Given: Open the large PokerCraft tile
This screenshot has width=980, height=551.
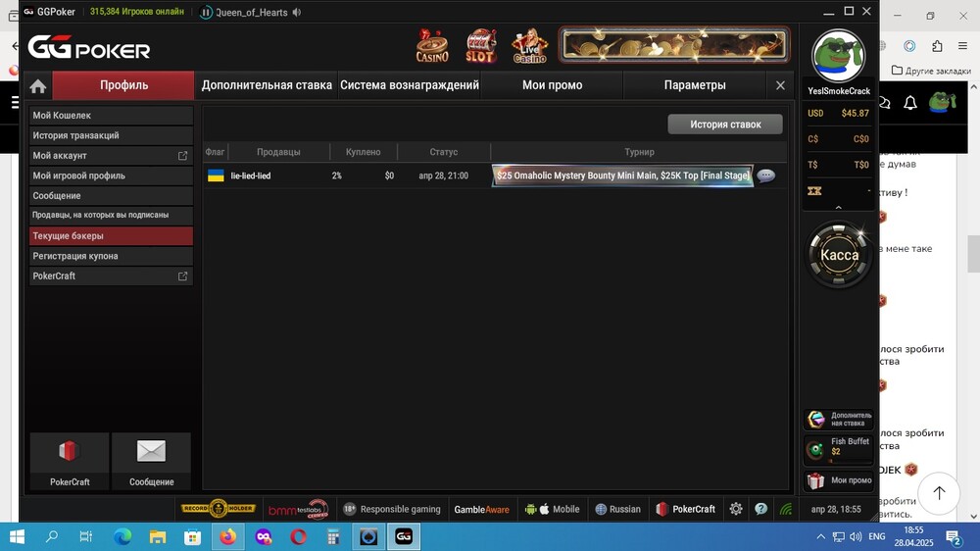Looking at the screenshot, I should tap(70, 461).
